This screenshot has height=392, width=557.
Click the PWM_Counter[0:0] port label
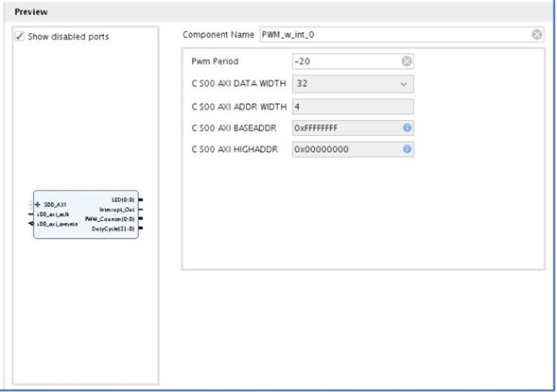coord(110,219)
